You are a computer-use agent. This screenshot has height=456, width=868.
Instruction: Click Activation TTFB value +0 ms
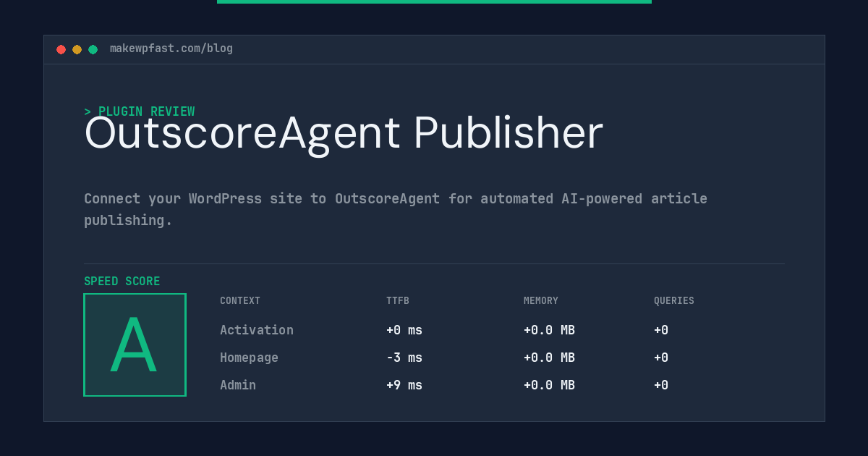click(x=404, y=330)
